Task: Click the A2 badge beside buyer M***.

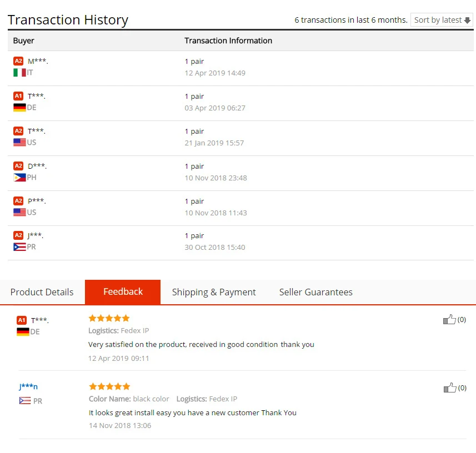Action: (x=18, y=61)
